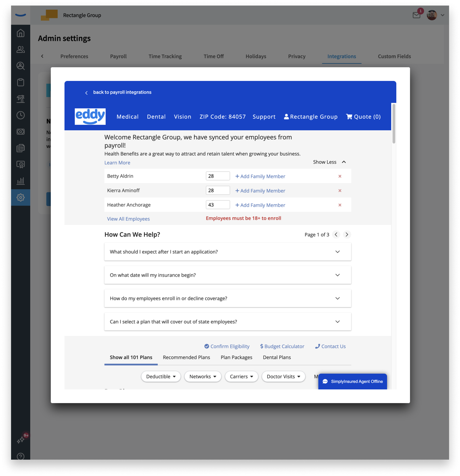
Task: Expand 'How do my employees enroll in or decline coverage?'
Action: click(228, 298)
